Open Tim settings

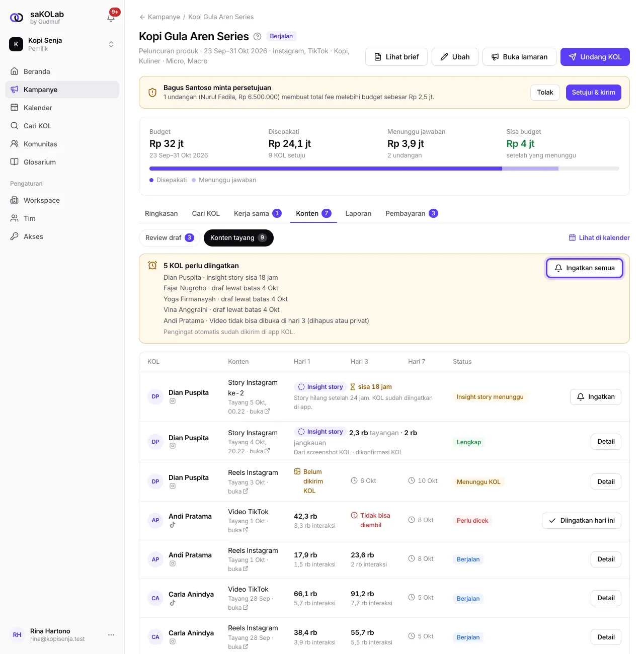pos(62,218)
